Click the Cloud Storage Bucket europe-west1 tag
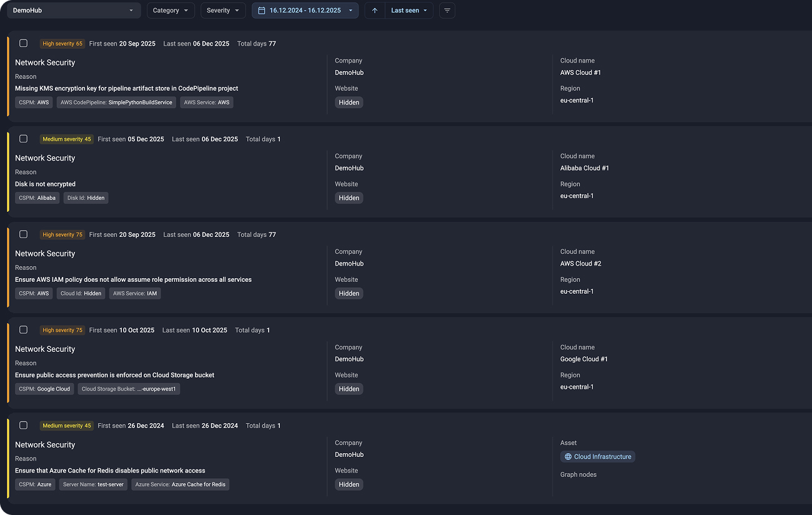812x515 pixels. (130, 389)
